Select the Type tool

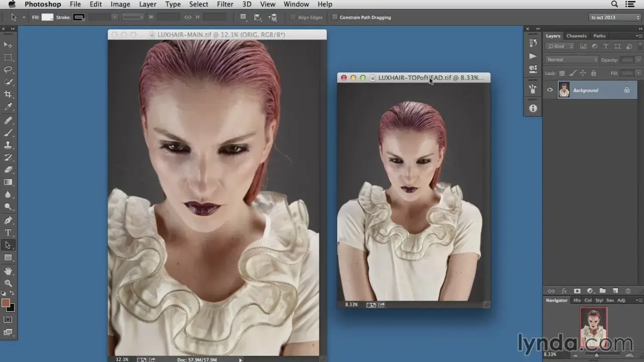point(8,233)
